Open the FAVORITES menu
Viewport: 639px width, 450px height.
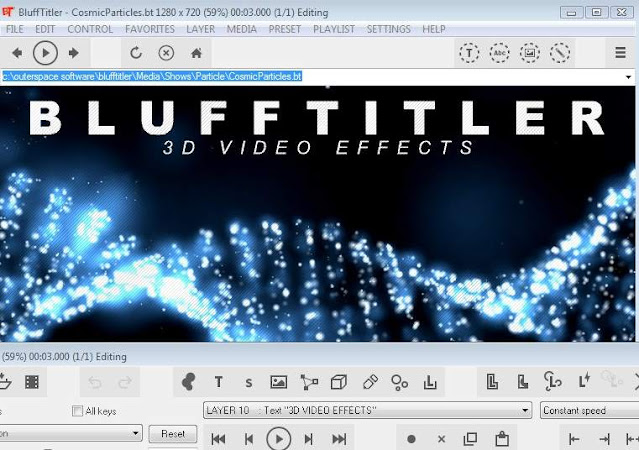coord(150,29)
